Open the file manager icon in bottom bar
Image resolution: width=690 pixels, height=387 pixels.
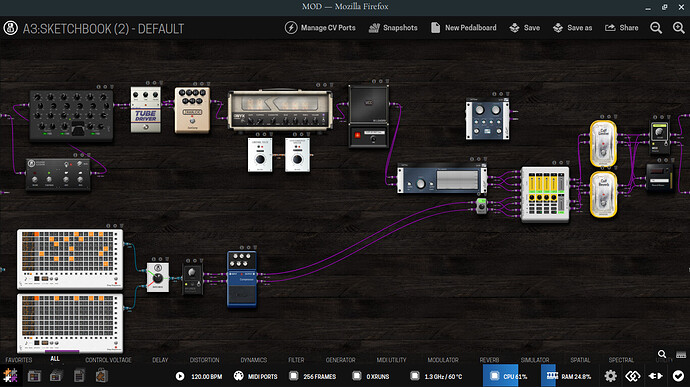tap(79, 376)
